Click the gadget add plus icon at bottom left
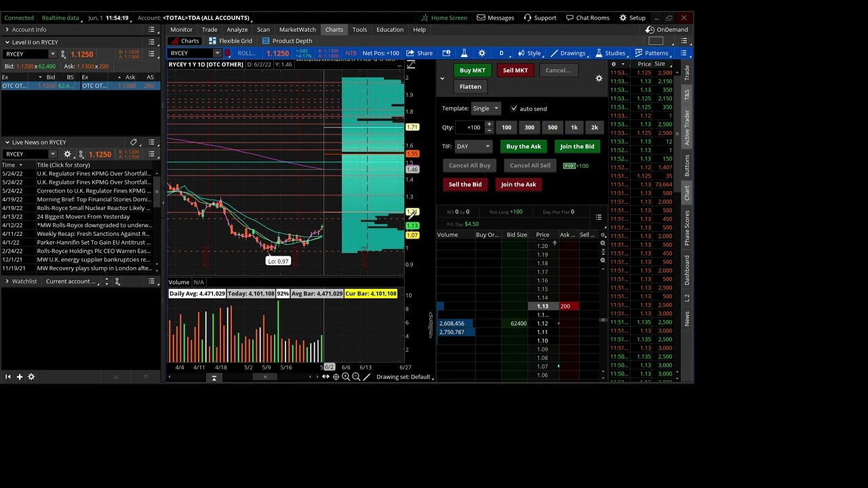 pos(20,377)
